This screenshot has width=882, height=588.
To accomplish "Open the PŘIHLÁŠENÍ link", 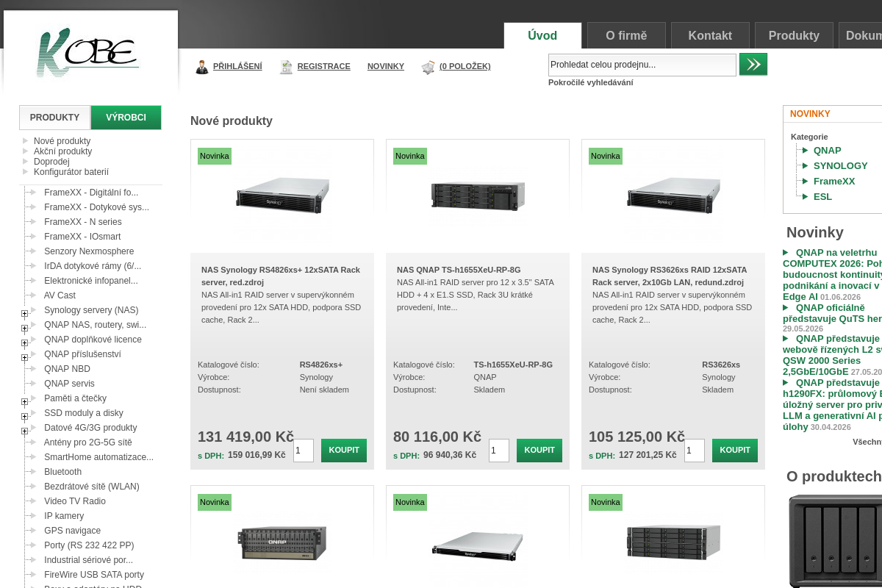I will coord(237,66).
